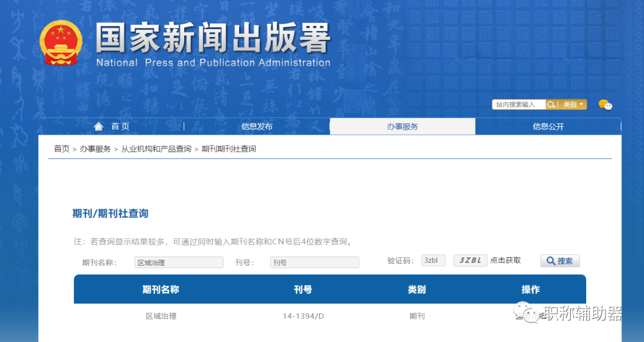Click the 国家新闻出版署 site title
The width and height of the screenshot is (644, 342).
tap(213, 38)
